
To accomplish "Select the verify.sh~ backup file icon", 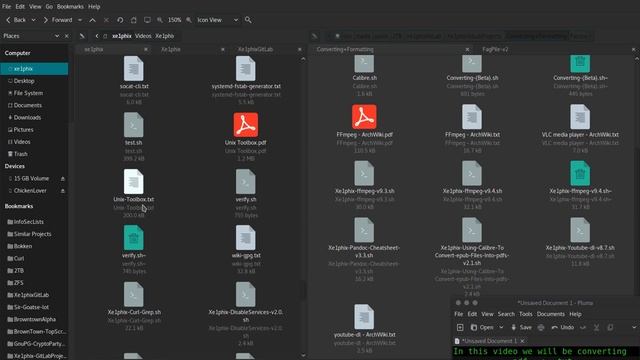I will pos(133,238).
